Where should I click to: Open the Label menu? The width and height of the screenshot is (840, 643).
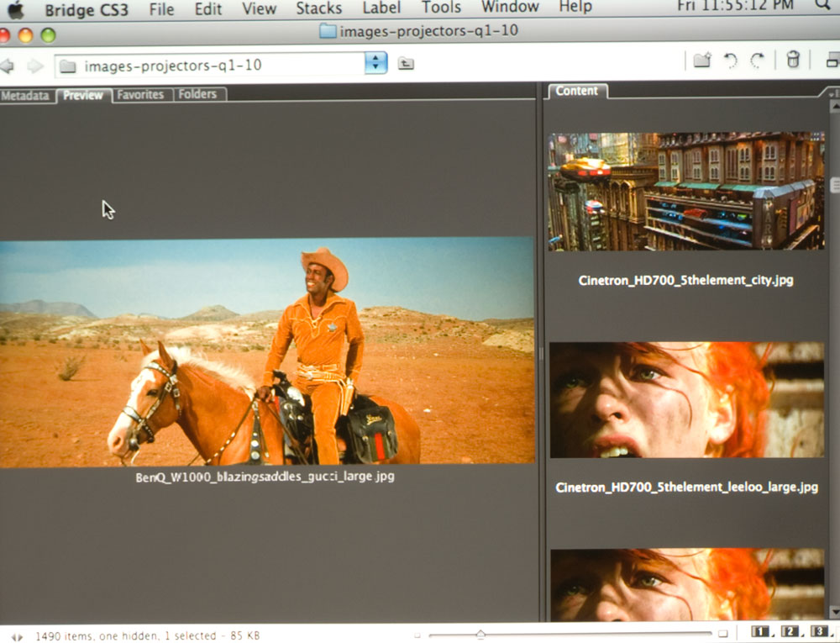click(381, 8)
